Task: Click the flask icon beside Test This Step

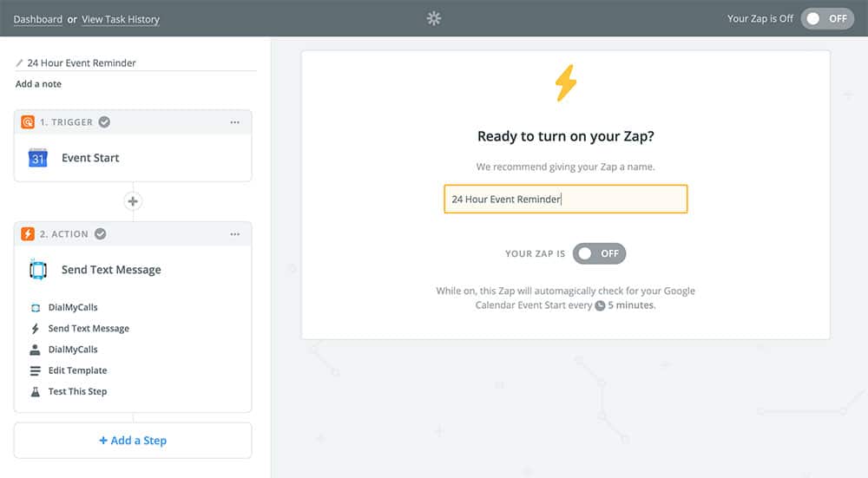Action: pyautogui.click(x=36, y=391)
